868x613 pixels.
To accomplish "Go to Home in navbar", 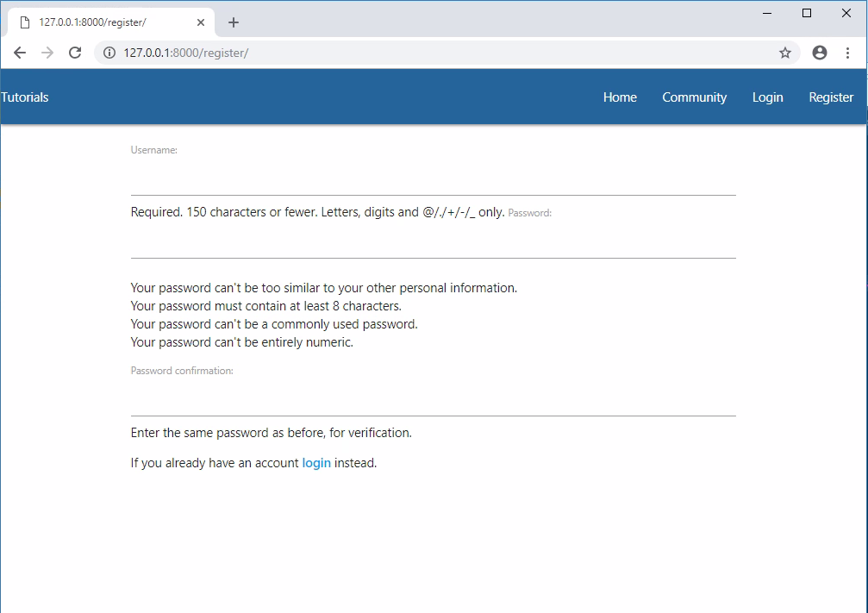I will click(x=620, y=97).
